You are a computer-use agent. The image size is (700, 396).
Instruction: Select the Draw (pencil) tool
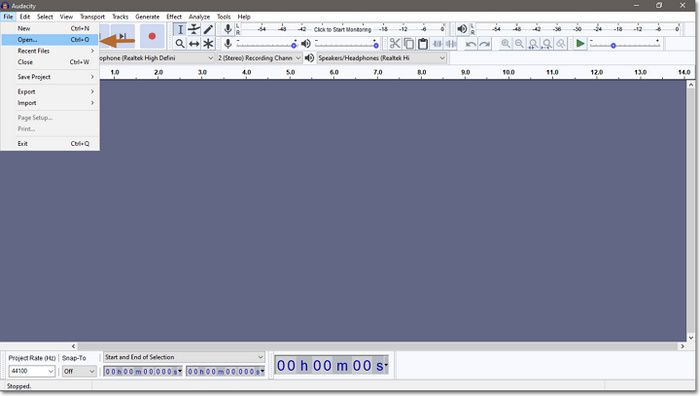pos(208,29)
